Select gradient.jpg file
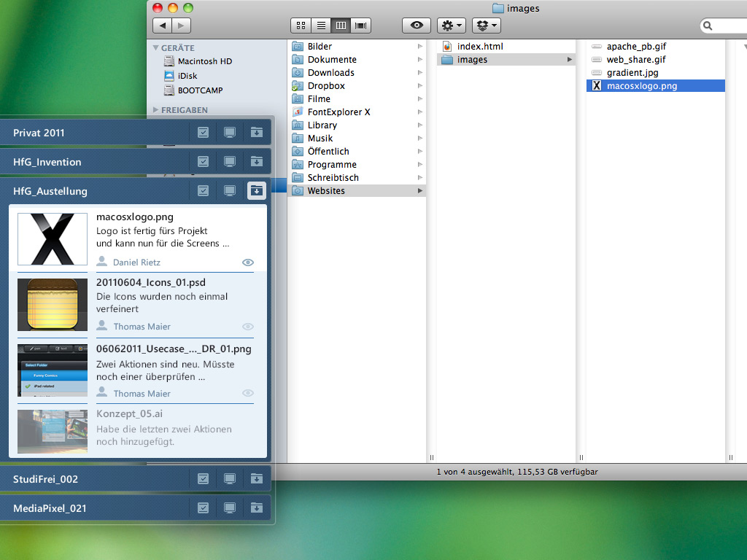The width and height of the screenshot is (747, 560). pyautogui.click(x=656, y=72)
